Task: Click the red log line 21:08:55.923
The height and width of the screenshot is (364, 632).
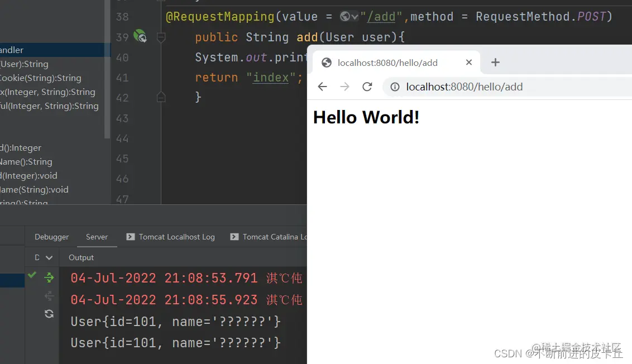Action: pos(186,299)
